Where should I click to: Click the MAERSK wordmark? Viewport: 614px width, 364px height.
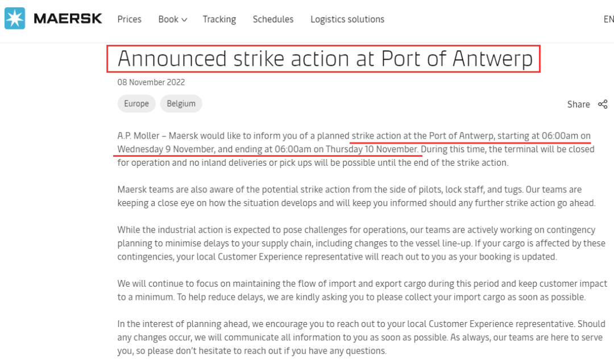68,19
